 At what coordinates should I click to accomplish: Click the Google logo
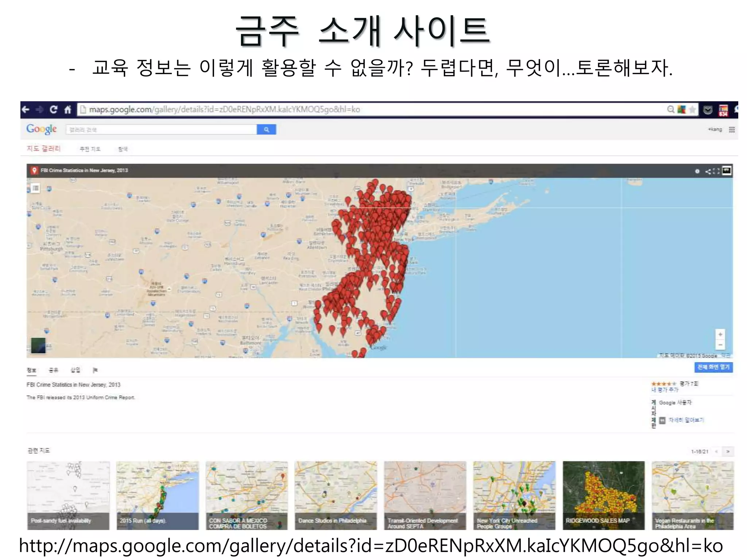(x=42, y=129)
